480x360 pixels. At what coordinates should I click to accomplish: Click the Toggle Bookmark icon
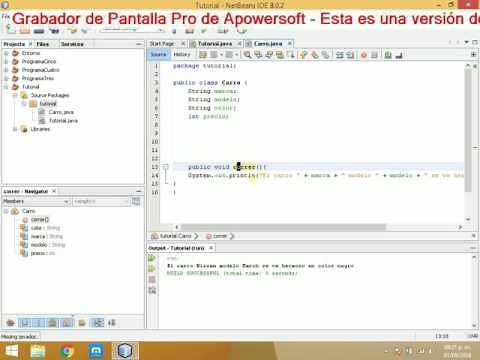coord(326,55)
